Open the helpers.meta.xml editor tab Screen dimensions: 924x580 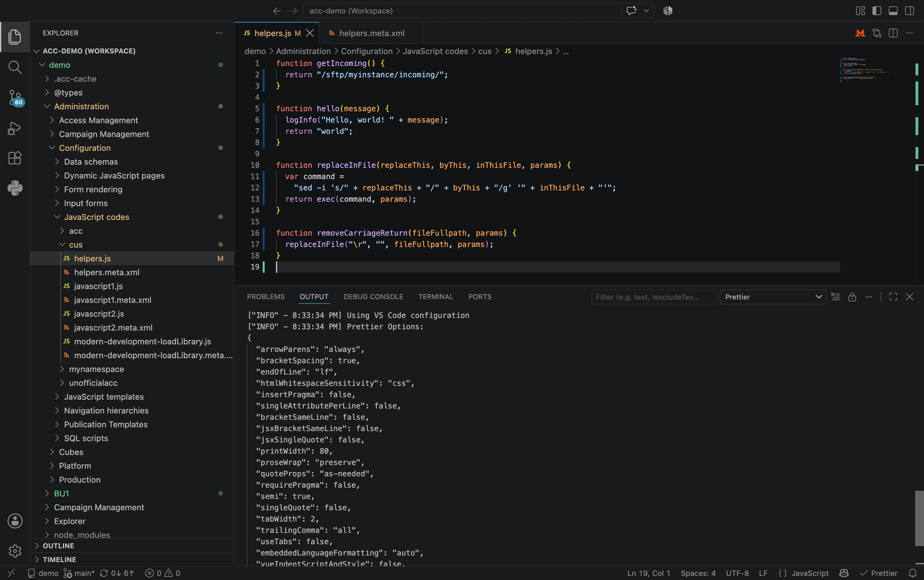click(x=371, y=33)
